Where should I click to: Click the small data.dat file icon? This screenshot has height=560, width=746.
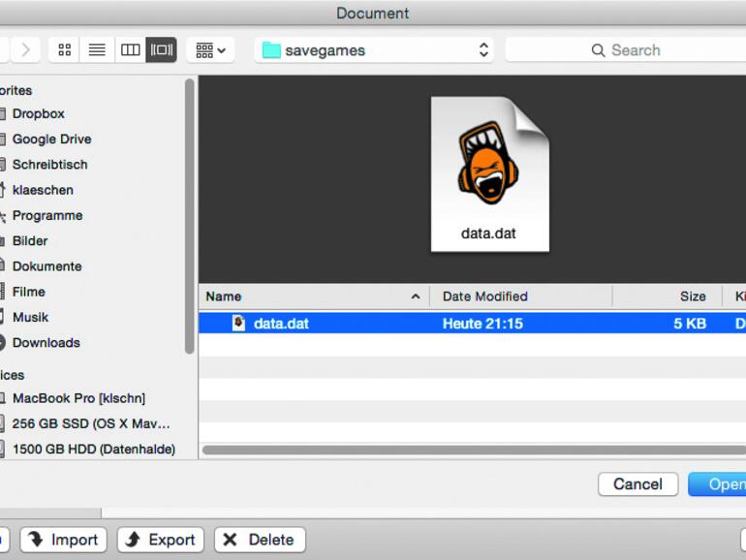point(238,323)
